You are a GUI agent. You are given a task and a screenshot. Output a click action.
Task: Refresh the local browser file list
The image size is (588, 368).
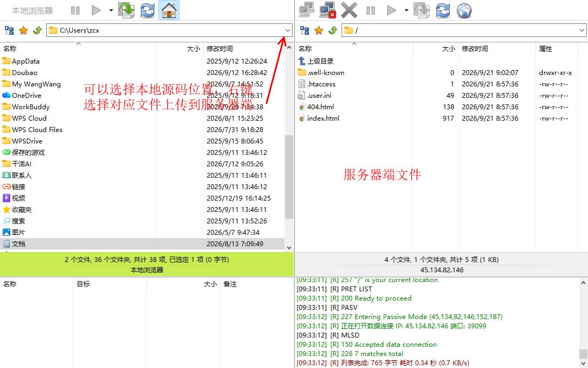click(x=147, y=10)
